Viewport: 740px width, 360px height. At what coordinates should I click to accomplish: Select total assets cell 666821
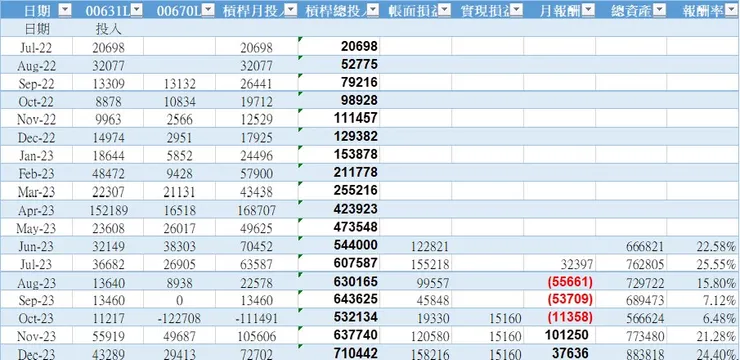coord(631,246)
